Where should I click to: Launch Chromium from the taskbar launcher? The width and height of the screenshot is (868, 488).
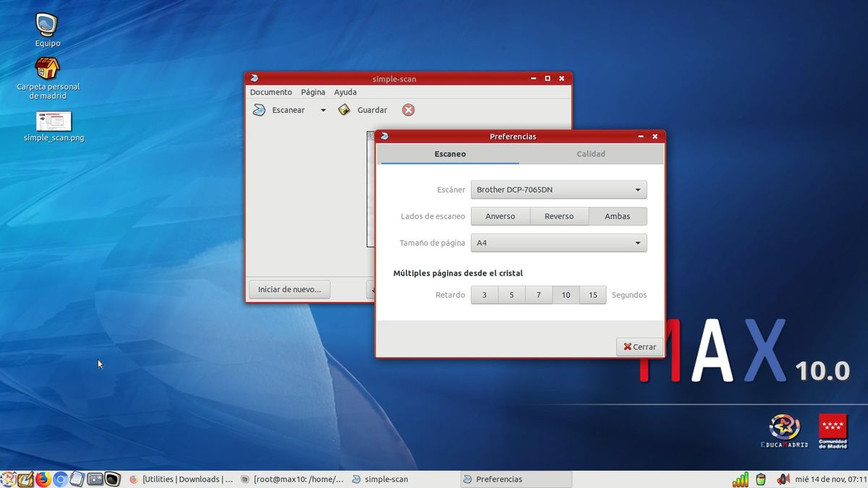tap(60, 479)
